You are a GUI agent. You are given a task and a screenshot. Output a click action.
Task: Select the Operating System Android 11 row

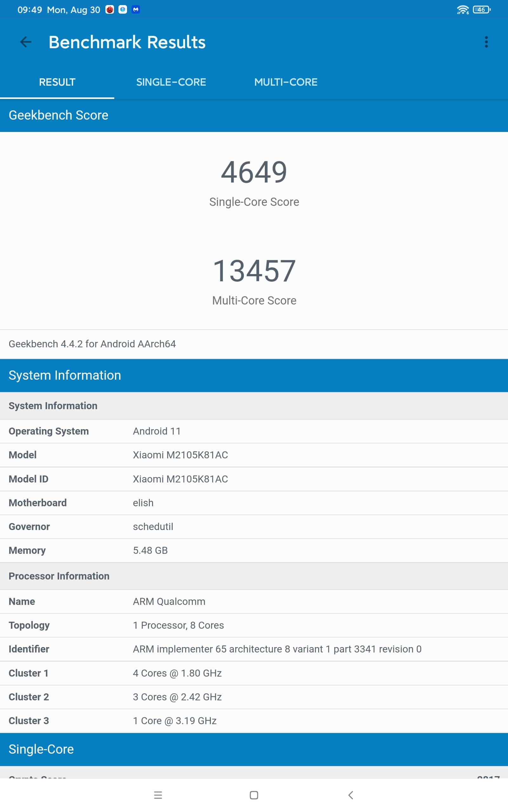[254, 431]
